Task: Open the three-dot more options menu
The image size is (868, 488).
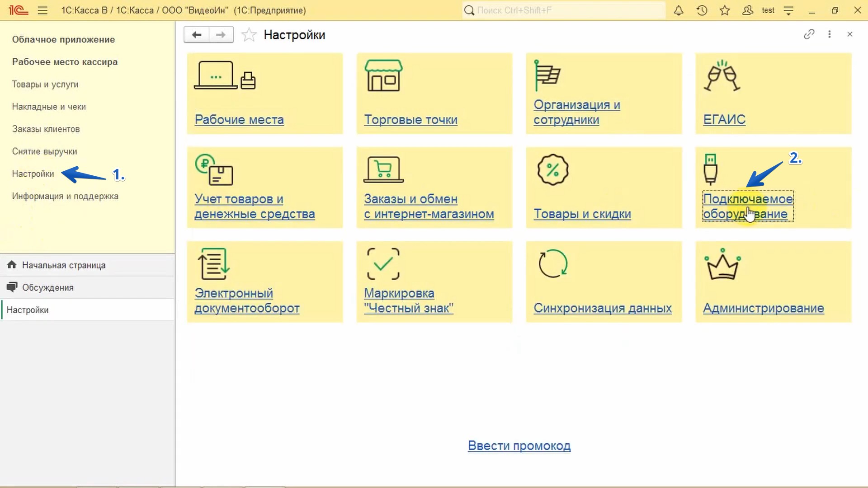Action: tap(829, 34)
